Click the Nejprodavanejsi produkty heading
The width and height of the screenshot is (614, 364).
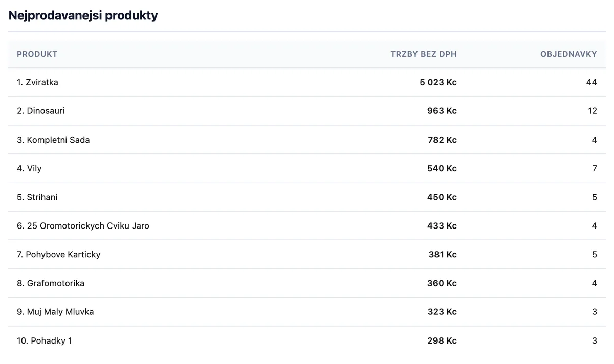pos(83,16)
